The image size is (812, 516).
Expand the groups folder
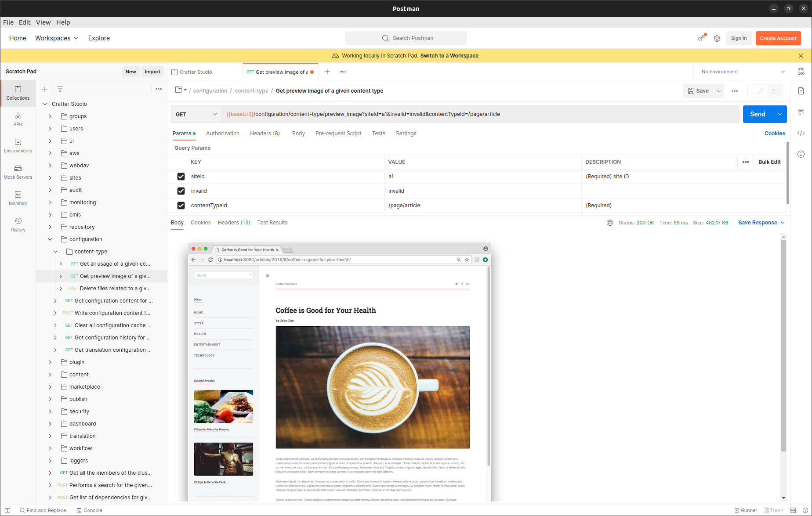coord(50,116)
